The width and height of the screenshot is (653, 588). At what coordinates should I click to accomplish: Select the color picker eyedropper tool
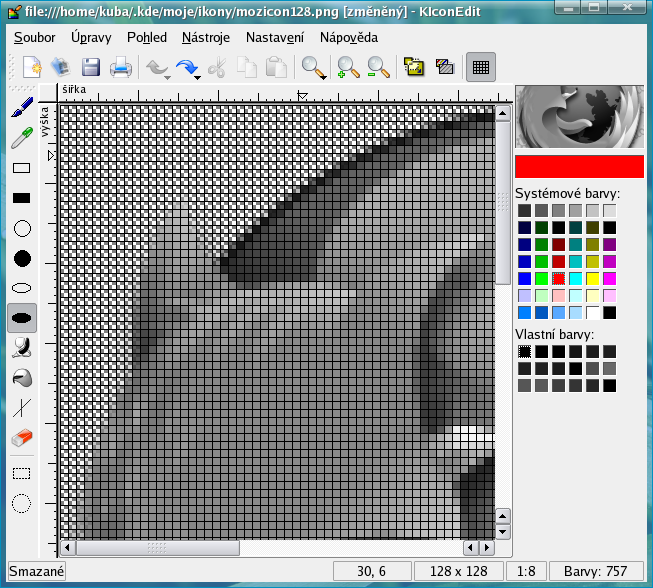pos(21,138)
